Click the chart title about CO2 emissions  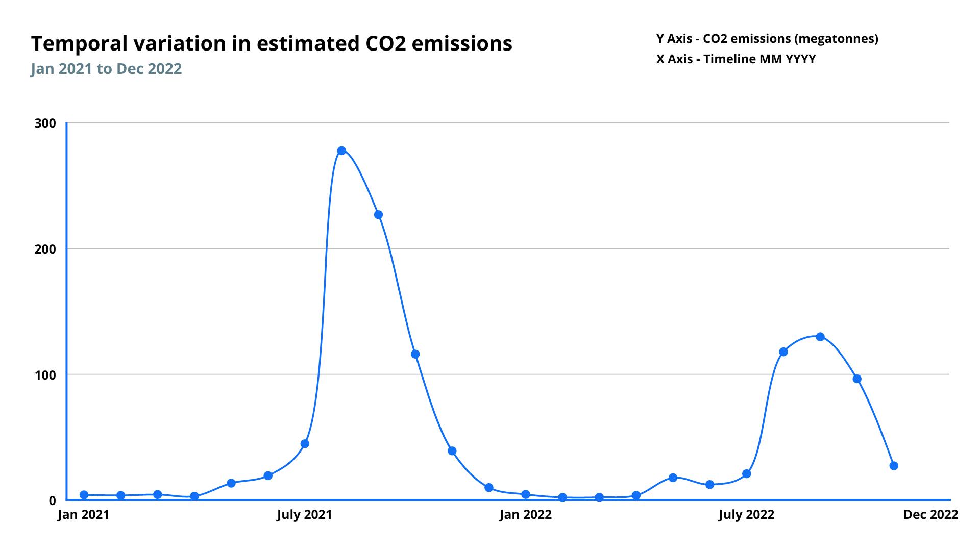(272, 44)
